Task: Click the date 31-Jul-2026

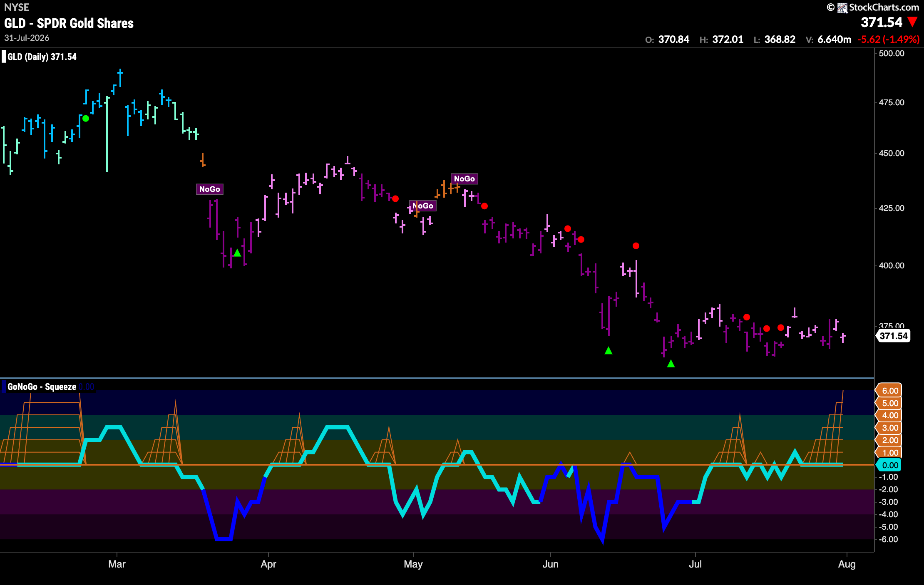Action: pos(27,38)
